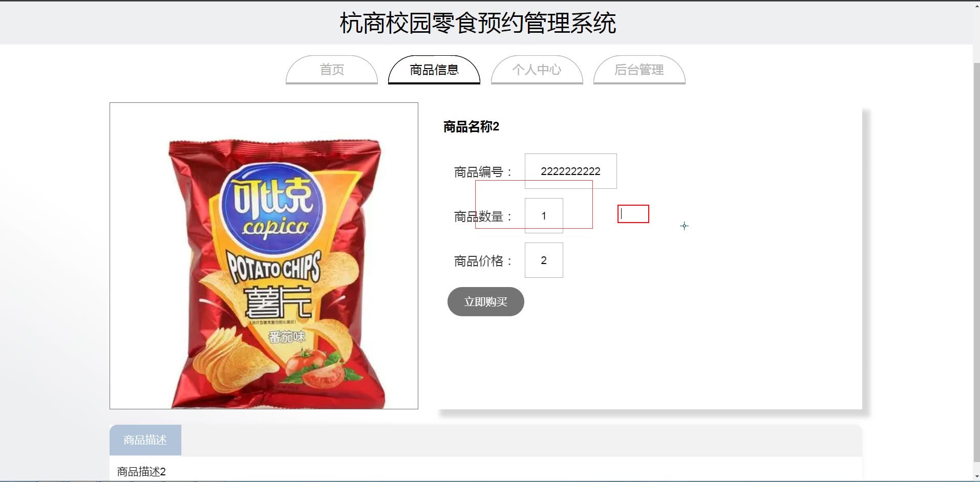Screen dimensions: 980x482
Task: Click the 商品价格 label
Action: point(482,261)
